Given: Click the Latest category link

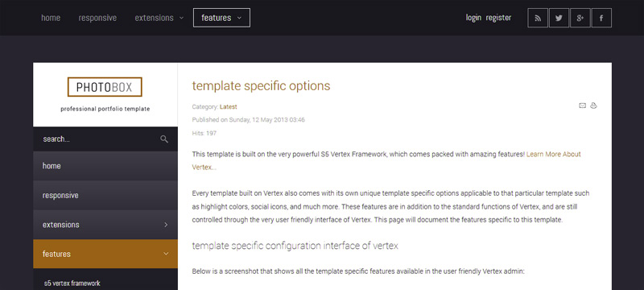Looking at the screenshot, I should [x=229, y=107].
